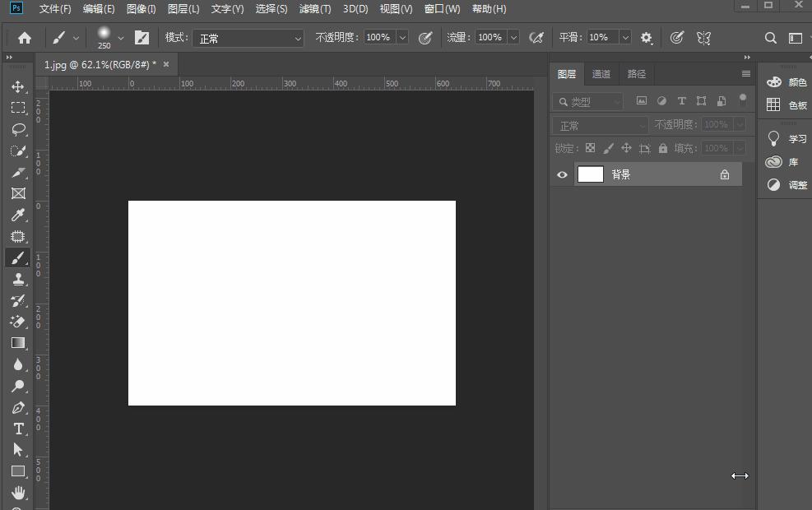812x510 pixels.
Task: Toggle the brush settings panel button
Action: point(142,37)
